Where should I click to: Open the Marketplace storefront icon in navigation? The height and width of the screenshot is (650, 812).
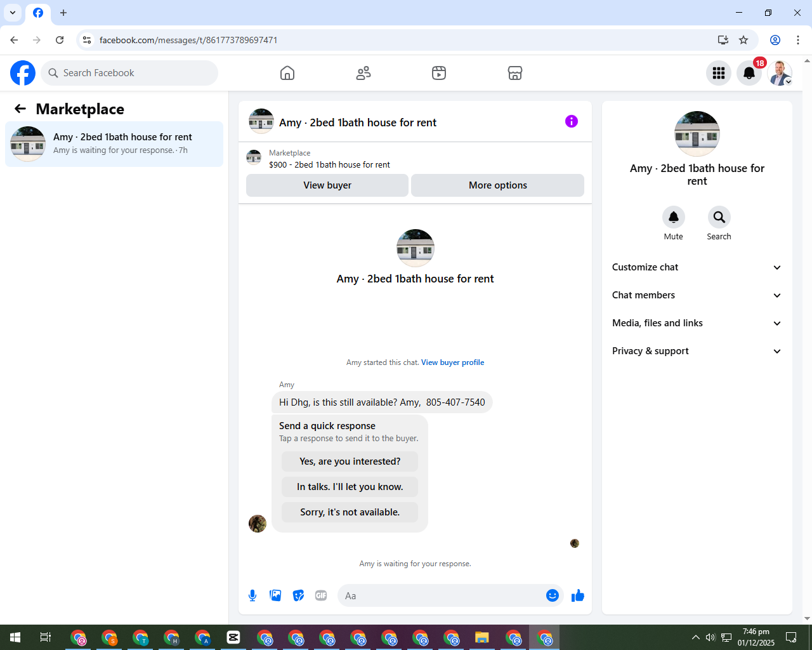coord(515,73)
